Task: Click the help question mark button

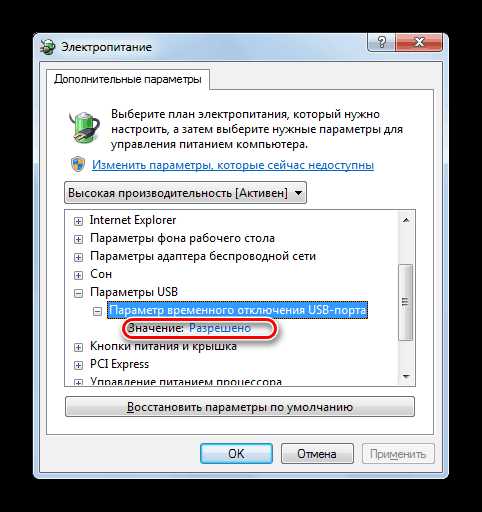Action: (382, 43)
